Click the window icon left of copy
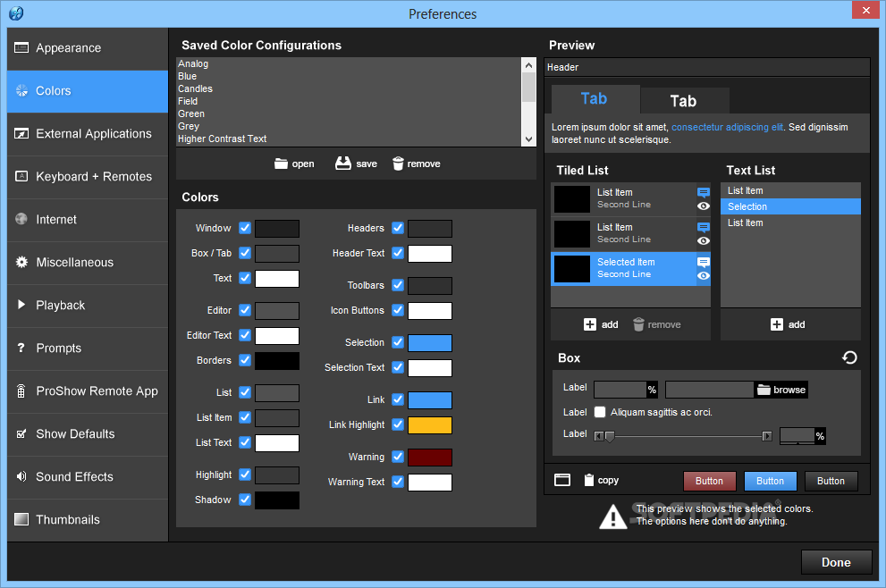The height and width of the screenshot is (588, 886). (562, 480)
